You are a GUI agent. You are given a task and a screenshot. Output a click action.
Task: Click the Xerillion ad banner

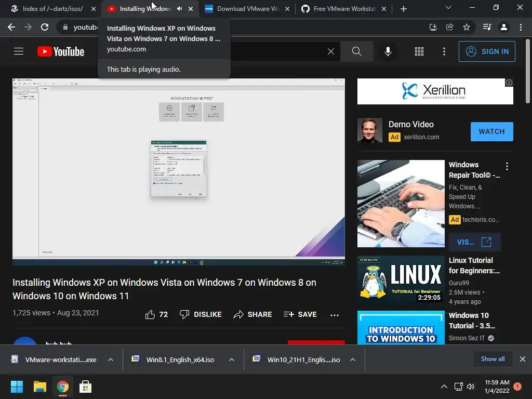click(x=435, y=91)
